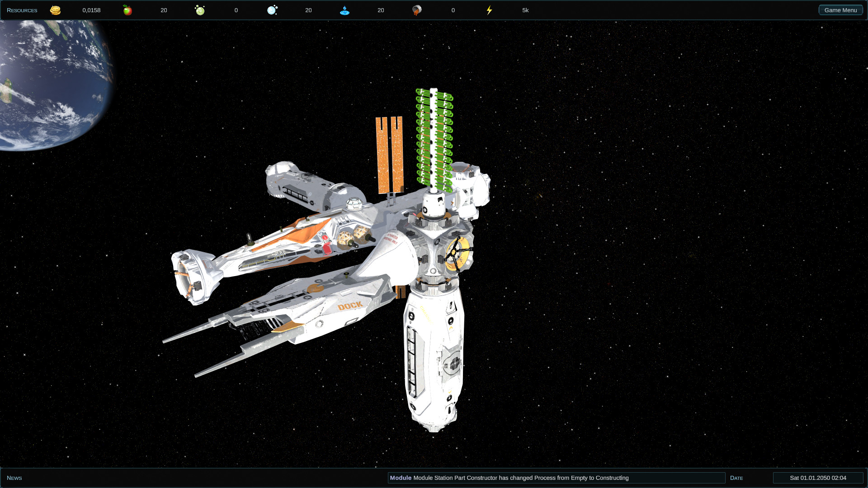Screen dimensions: 868x488
Task: Click the white-blue oxygen bubble icon
Action: (272, 10)
